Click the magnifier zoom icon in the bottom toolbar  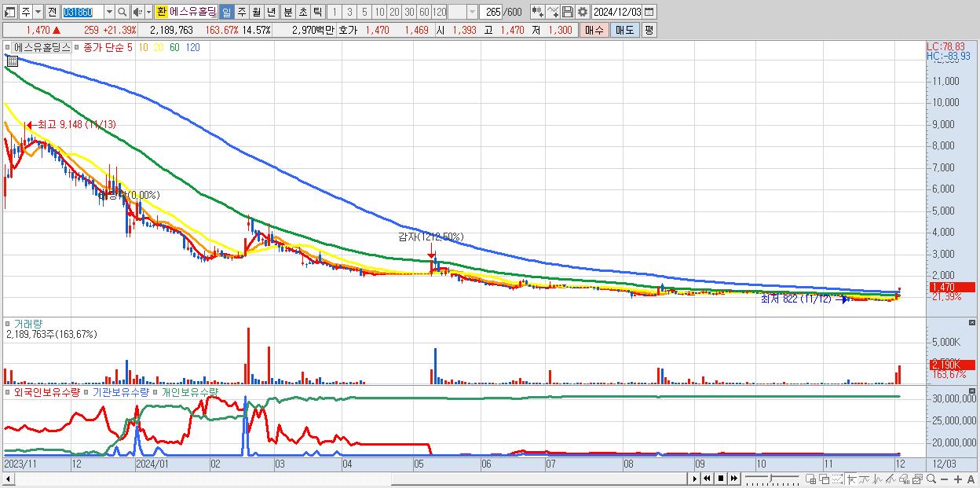point(931,479)
